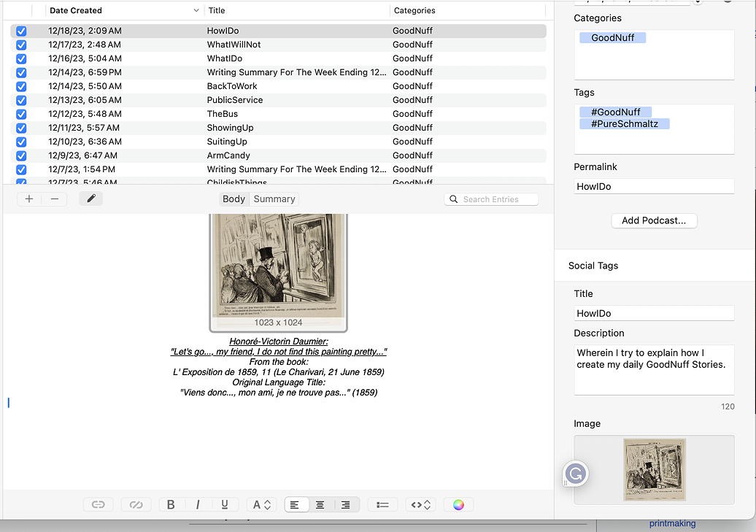The image size is (756, 532).
Task: Click the printmaking link in background window
Action: [672, 523]
